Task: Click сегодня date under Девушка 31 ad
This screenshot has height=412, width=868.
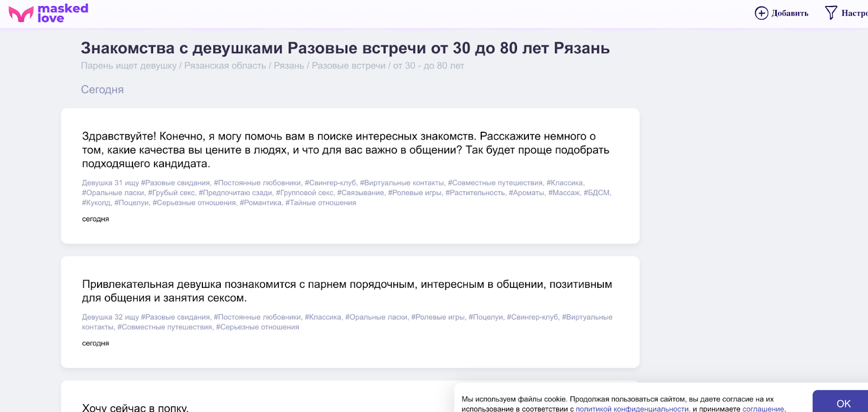Action: 95,219
